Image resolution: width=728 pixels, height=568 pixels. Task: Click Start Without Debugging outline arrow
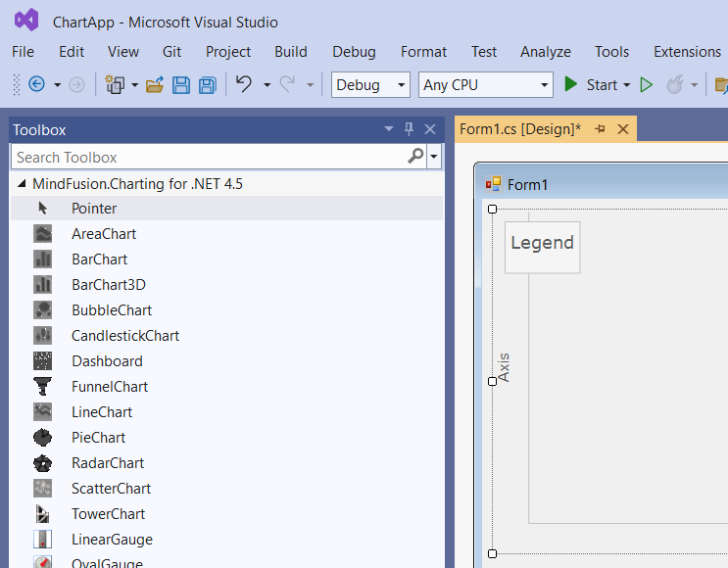[x=646, y=85]
